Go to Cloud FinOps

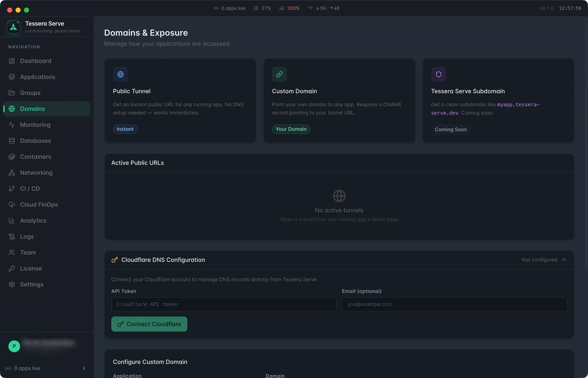point(47,205)
